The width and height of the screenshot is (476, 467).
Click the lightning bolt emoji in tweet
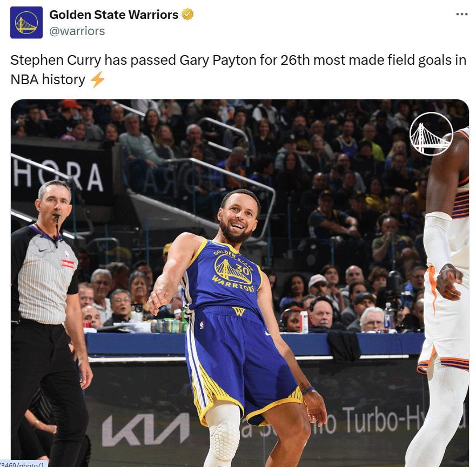(97, 79)
